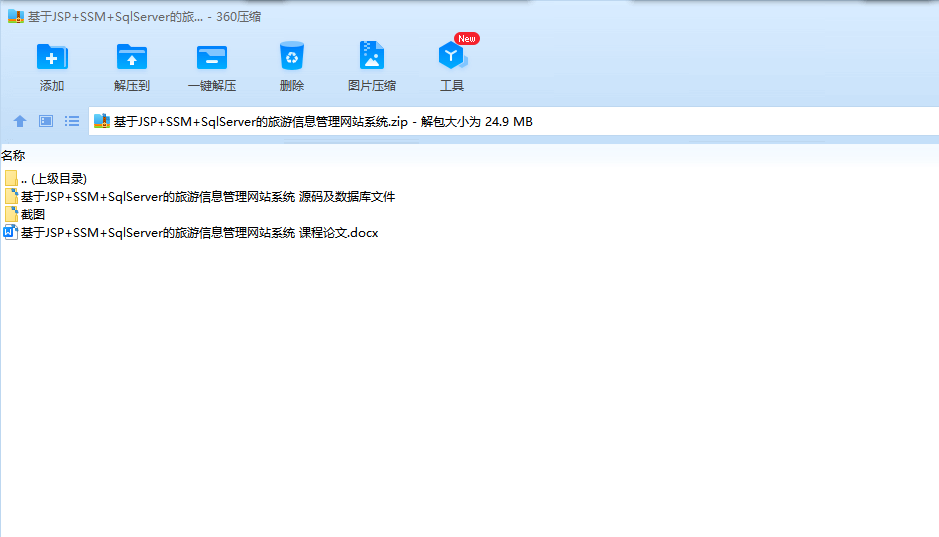Click the 添加 (Add) toolbar icon
The height and width of the screenshot is (537, 939).
pos(52,57)
